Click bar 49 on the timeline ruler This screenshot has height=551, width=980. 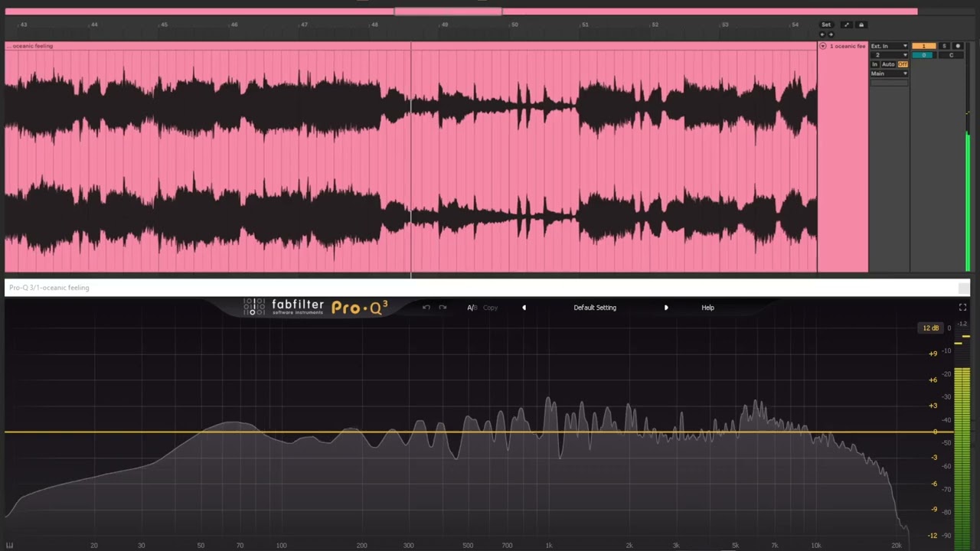pyautogui.click(x=444, y=24)
